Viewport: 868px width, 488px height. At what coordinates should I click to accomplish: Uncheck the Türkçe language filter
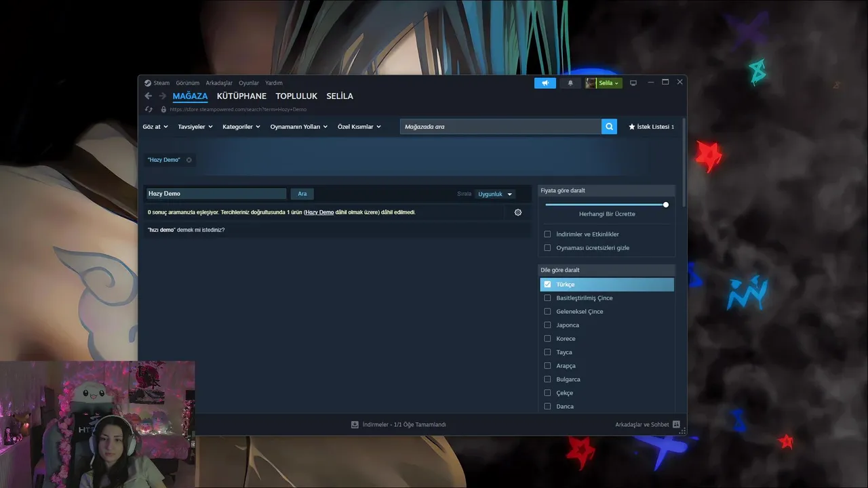pyautogui.click(x=547, y=285)
